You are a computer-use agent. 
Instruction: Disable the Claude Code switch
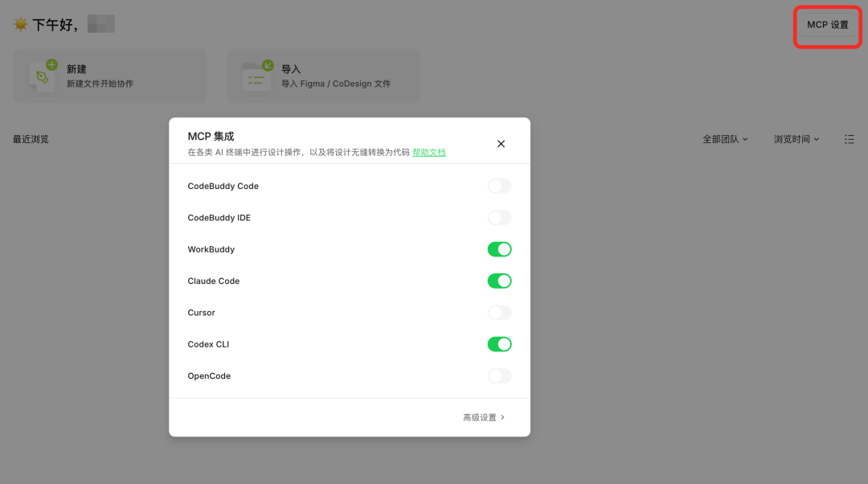(x=499, y=281)
